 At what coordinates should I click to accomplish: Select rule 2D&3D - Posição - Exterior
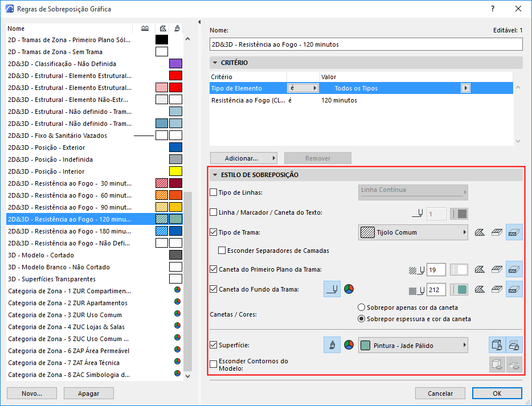click(95, 147)
